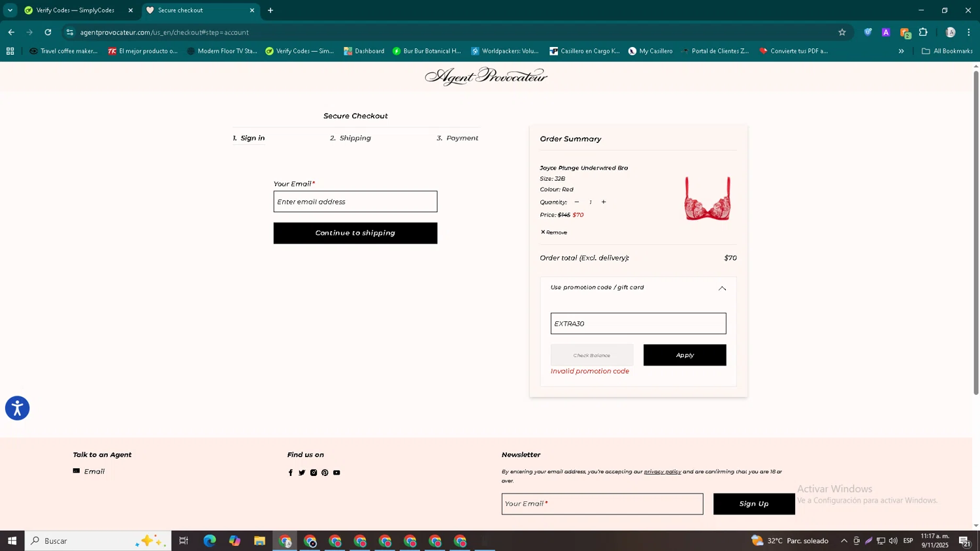Open the Facebook social icon
Image resolution: width=980 pixels, height=551 pixels.
tap(291, 473)
